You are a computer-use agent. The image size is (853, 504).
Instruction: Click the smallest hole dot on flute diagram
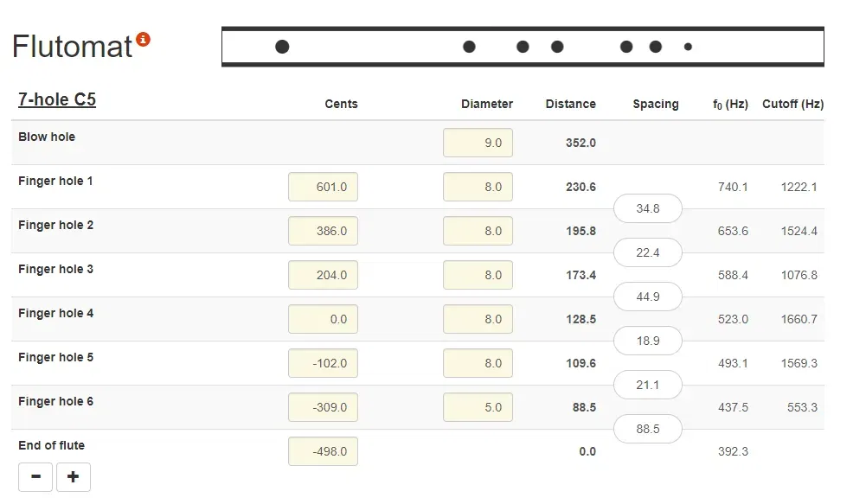pyautogui.click(x=688, y=47)
